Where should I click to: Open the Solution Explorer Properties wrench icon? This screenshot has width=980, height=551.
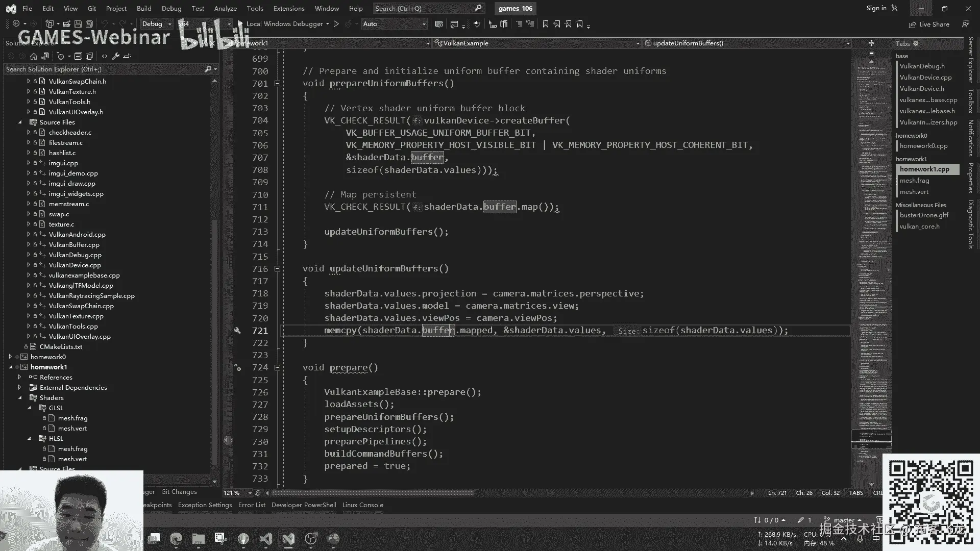click(x=116, y=56)
